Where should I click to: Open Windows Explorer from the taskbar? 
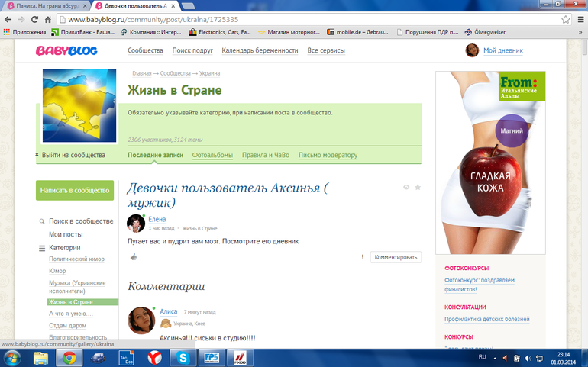[41, 358]
